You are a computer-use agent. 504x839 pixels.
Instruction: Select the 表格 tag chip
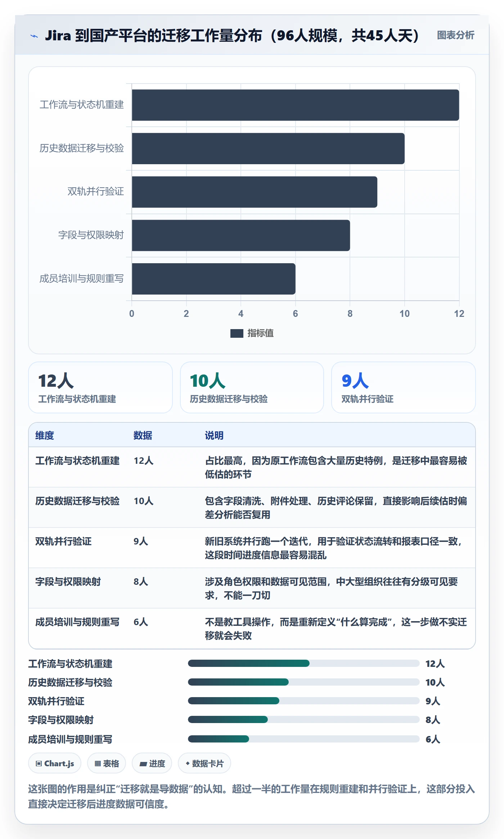(107, 763)
